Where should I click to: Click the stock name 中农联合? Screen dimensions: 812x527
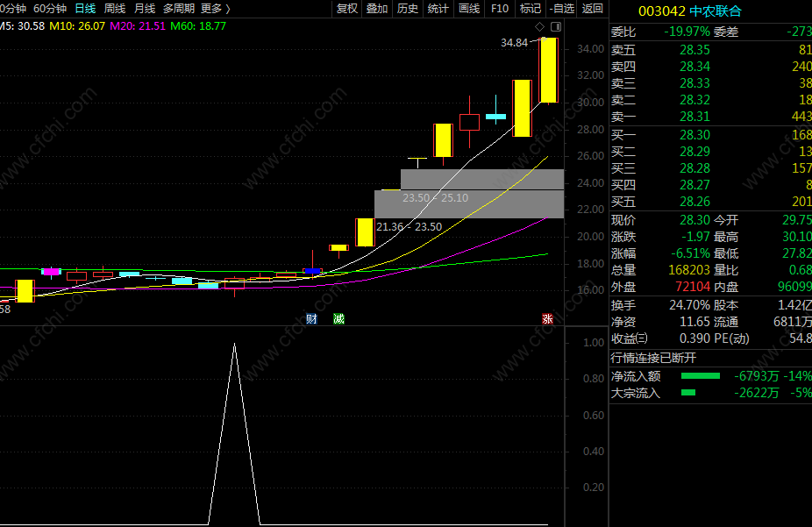point(716,11)
